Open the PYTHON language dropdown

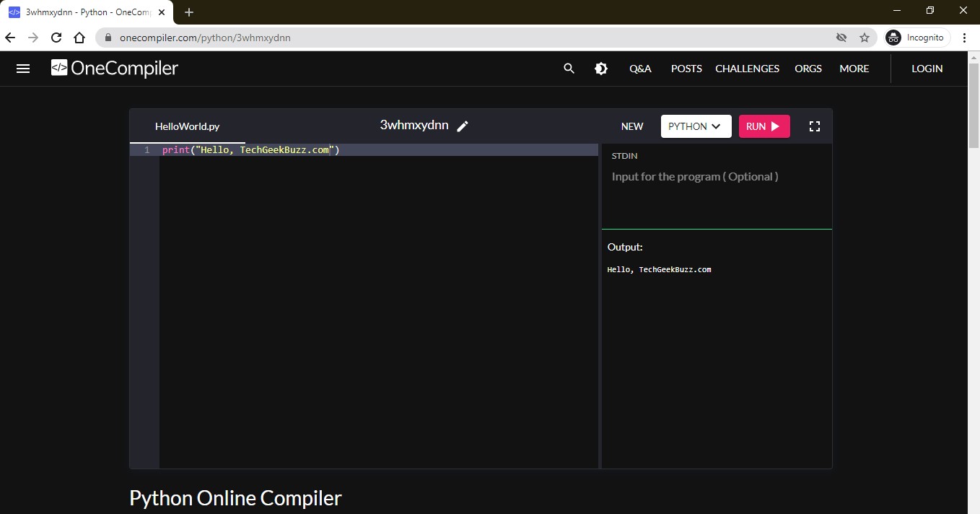point(695,126)
